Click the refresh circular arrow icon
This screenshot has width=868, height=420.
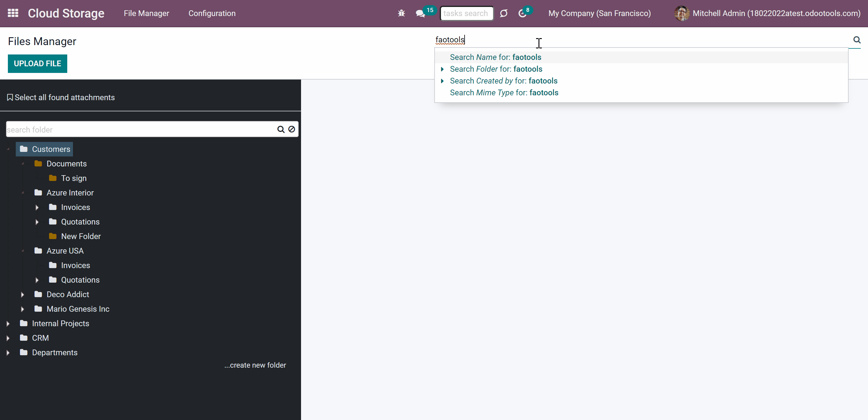503,13
